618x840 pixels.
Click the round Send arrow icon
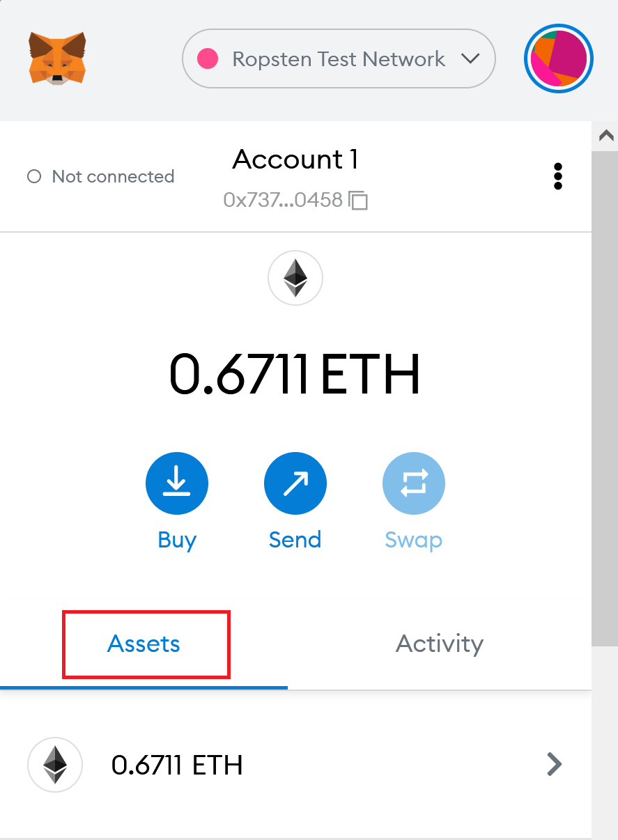[295, 483]
